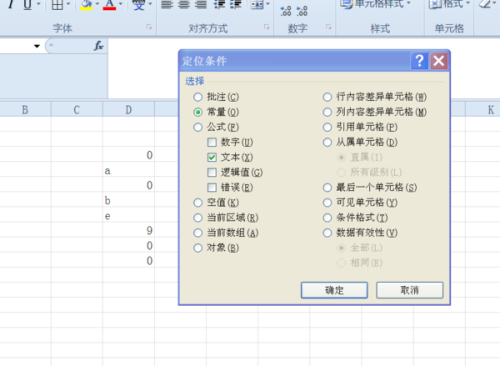Open the underline style dropdown arrow
This screenshot has width=500, height=366.
[x=38, y=4]
